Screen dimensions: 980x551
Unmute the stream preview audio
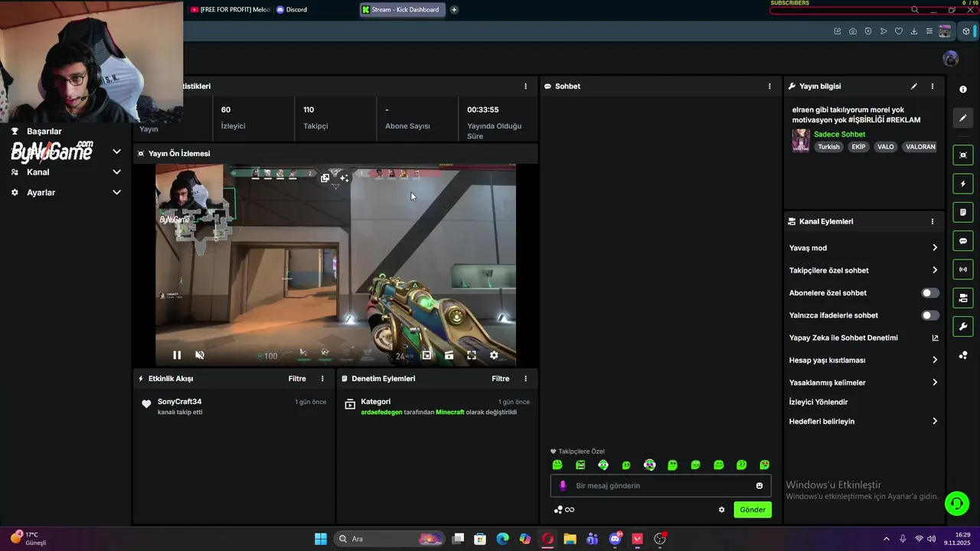(200, 355)
